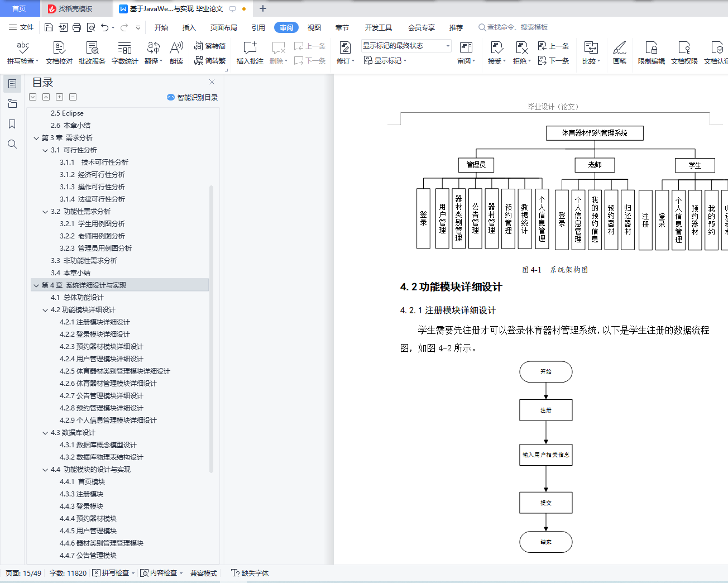Click 拼写检查 in status bar
The image size is (728, 583).
tap(114, 573)
